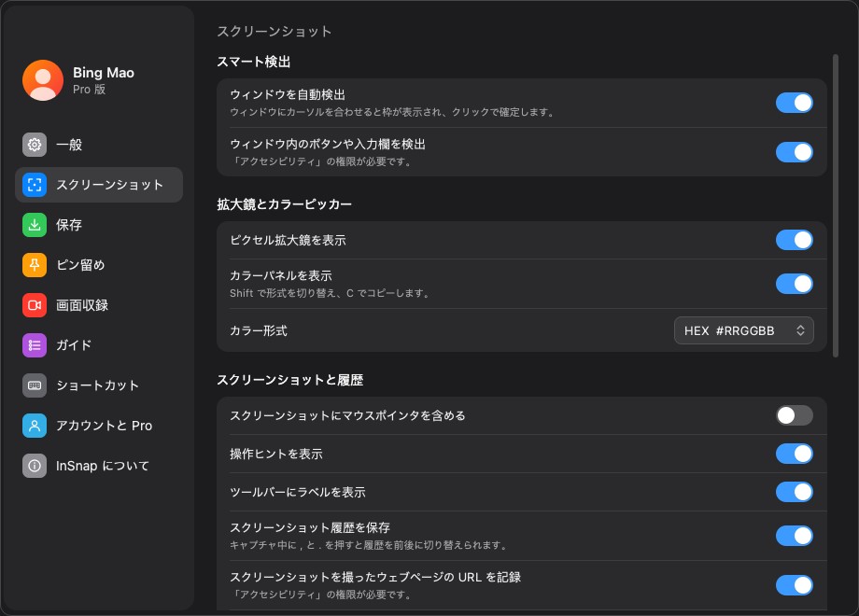This screenshot has width=859, height=616.
Task: Click the Bing Mao user name
Action: coord(104,73)
